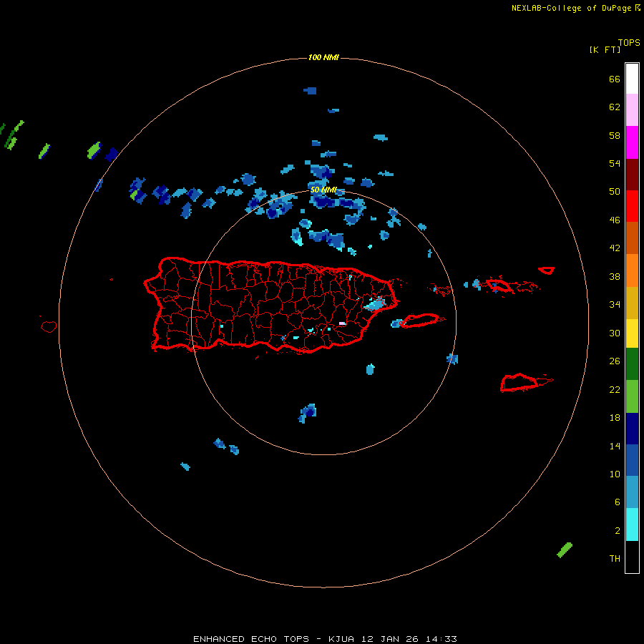
Task: Pick the light green swatch beside 22
Action: (632, 396)
